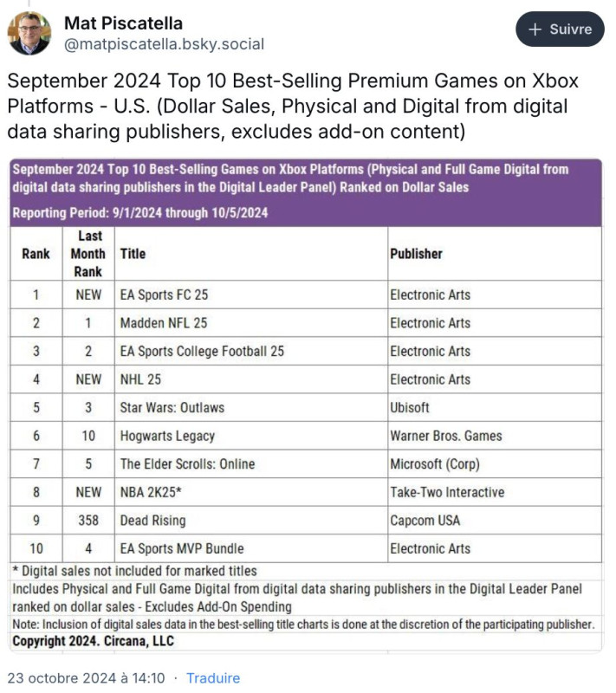Click the Publisher column header
Screen dimensions: 616x693
click(x=495, y=254)
